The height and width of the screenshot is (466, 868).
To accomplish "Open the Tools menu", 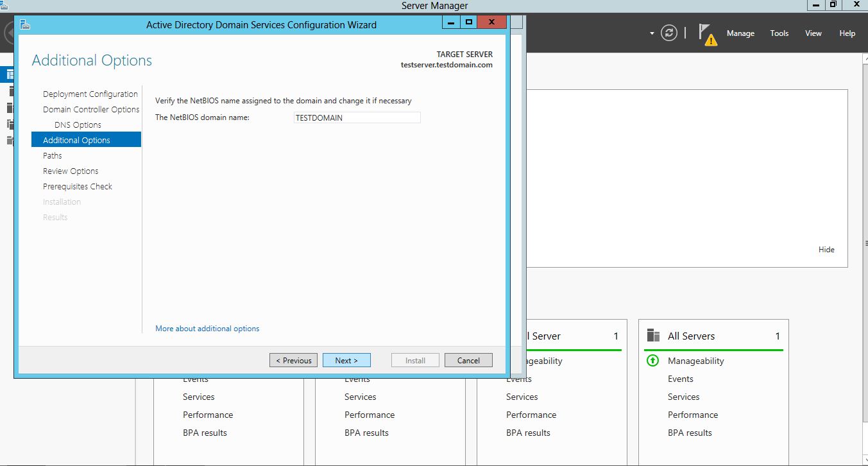I will click(779, 33).
